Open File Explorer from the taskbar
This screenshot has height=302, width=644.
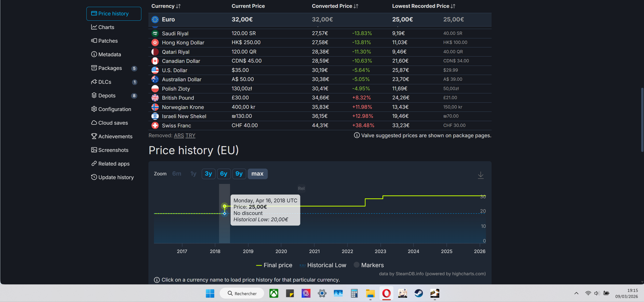click(x=370, y=293)
